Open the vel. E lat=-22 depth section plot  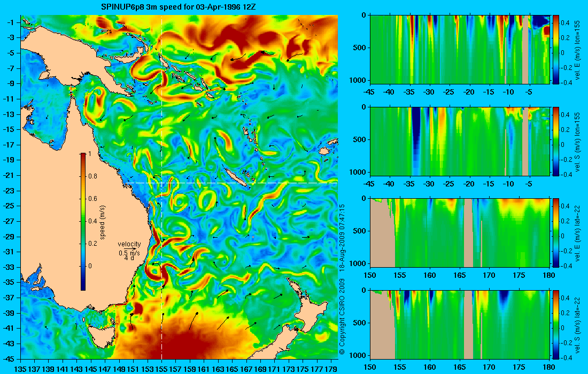point(459,233)
